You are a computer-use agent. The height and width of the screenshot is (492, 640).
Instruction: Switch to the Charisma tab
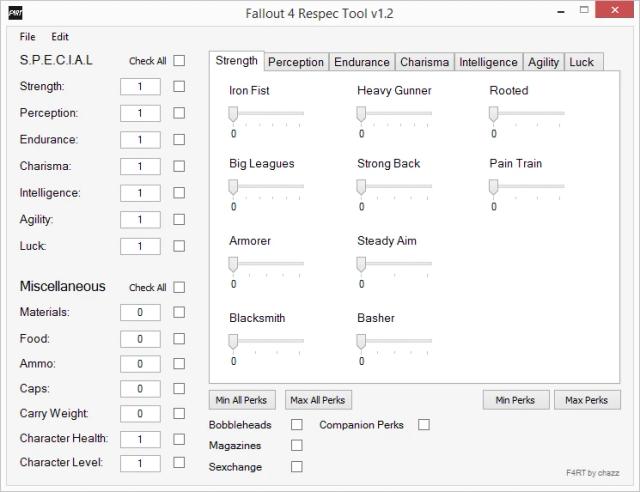(424, 62)
